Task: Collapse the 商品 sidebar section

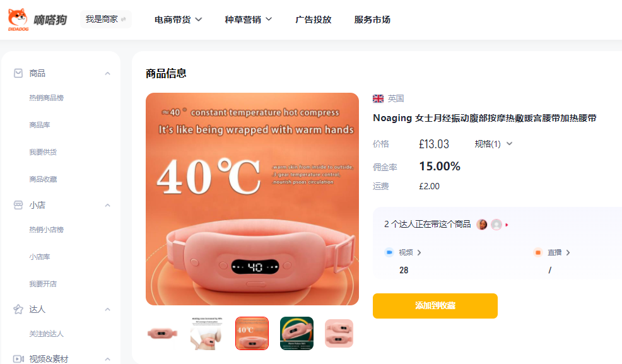Action: tap(107, 73)
